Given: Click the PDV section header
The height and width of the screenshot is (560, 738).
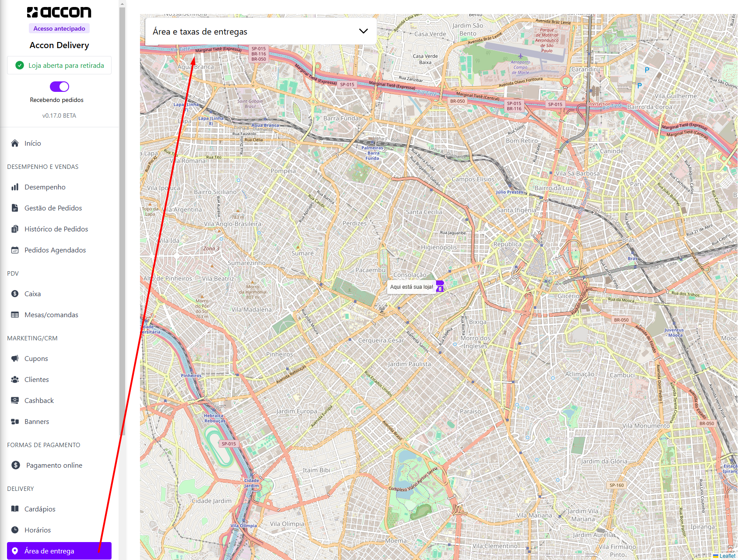Looking at the screenshot, I should [x=13, y=273].
